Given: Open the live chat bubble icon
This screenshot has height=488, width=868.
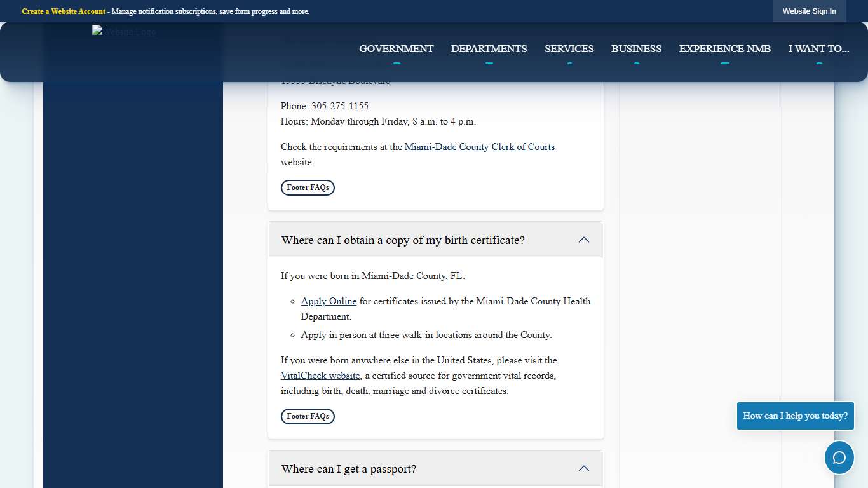Looking at the screenshot, I should pyautogui.click(x=839, y=457).
